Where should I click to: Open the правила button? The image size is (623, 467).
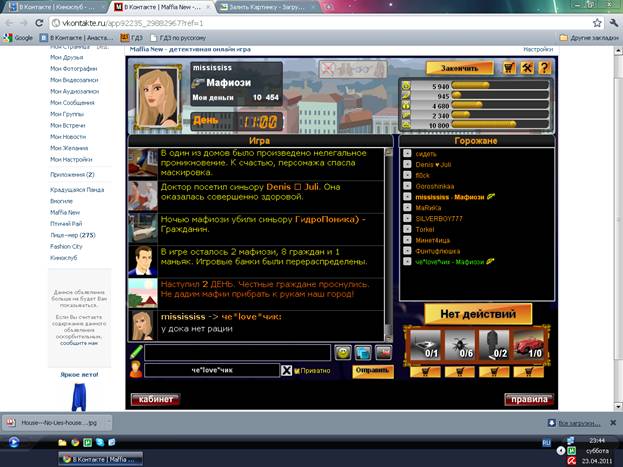tap(529, 399)
